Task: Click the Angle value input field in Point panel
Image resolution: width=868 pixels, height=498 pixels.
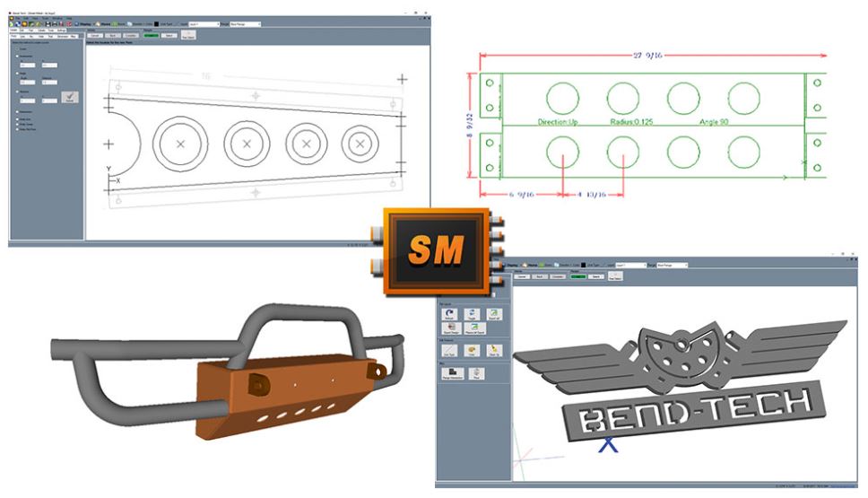Action: 28,82
